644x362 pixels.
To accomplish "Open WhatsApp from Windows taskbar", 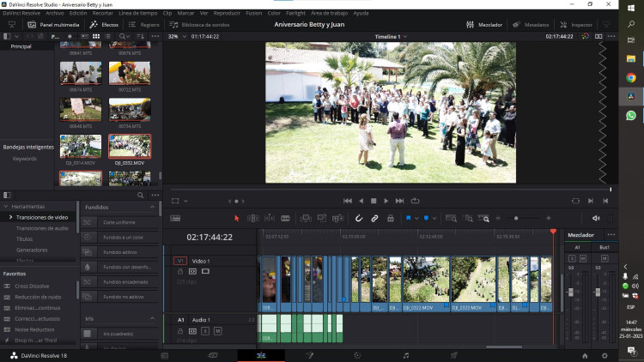I will [631, 115].
